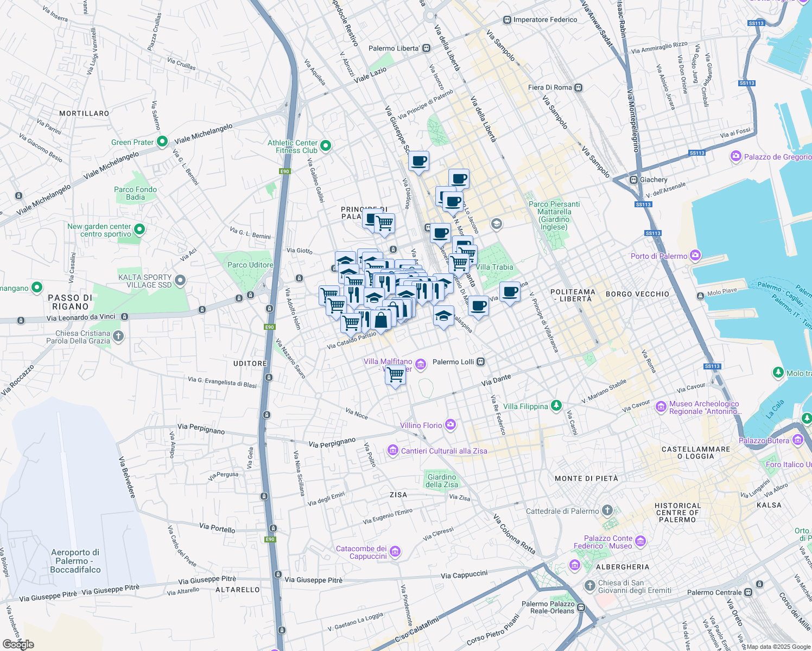Select the Molo trapezoidale green tree marker
The image size is (812, 651).
tap(778, 373)
